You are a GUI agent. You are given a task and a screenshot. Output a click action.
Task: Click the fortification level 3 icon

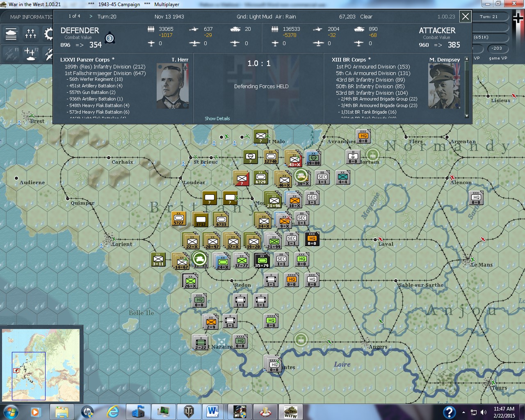tap(110, 38)
